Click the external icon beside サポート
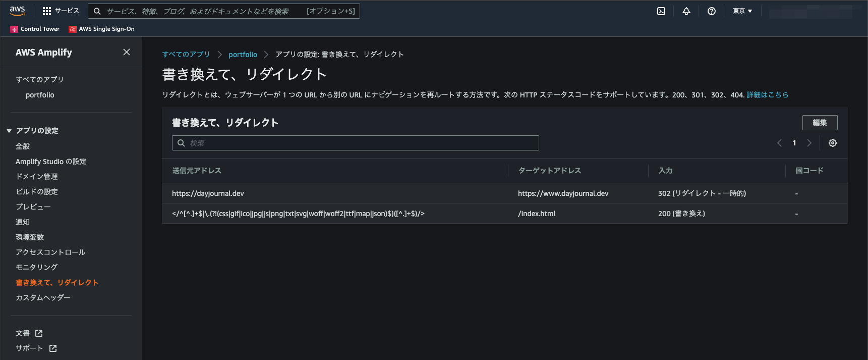Image resolution: width=868 pixels, height=360 pixels. point(53,348)
